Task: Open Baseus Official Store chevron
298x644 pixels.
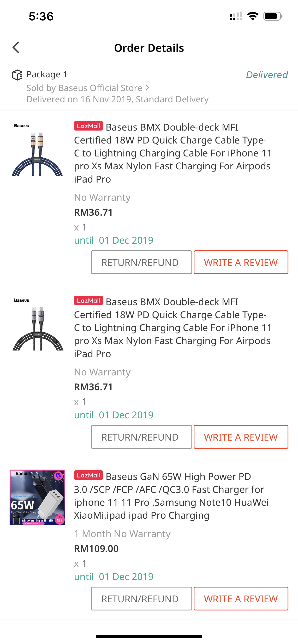Action: coord(148,88)
